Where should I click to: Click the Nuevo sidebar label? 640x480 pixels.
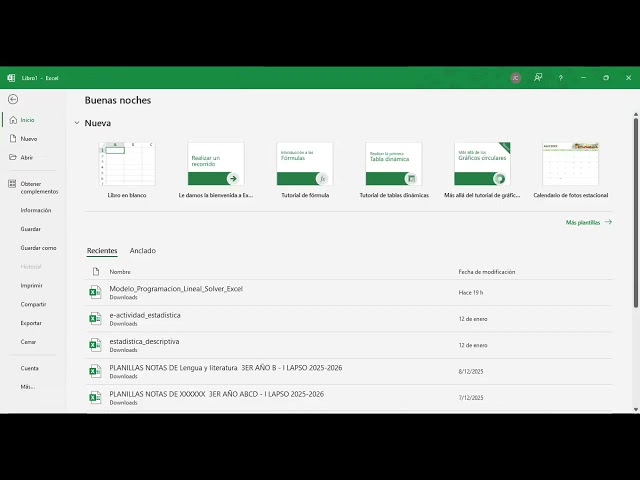29,139
